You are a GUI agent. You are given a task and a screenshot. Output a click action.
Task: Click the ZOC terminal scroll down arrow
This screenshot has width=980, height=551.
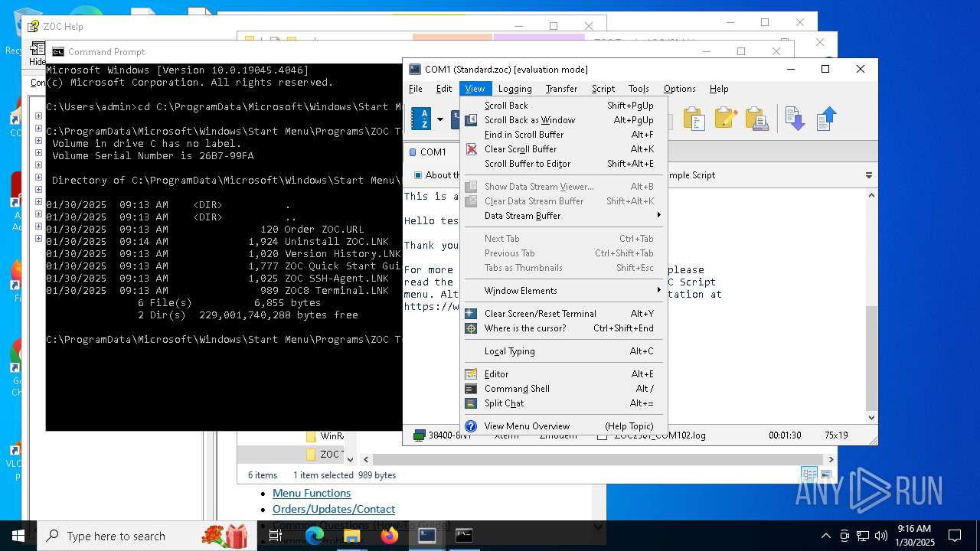pos(871,418)
